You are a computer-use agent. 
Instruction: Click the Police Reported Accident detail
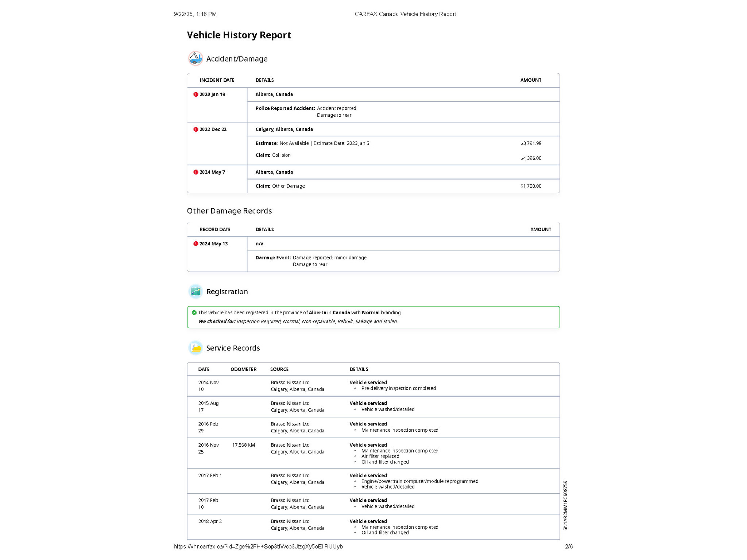point(285,108)
